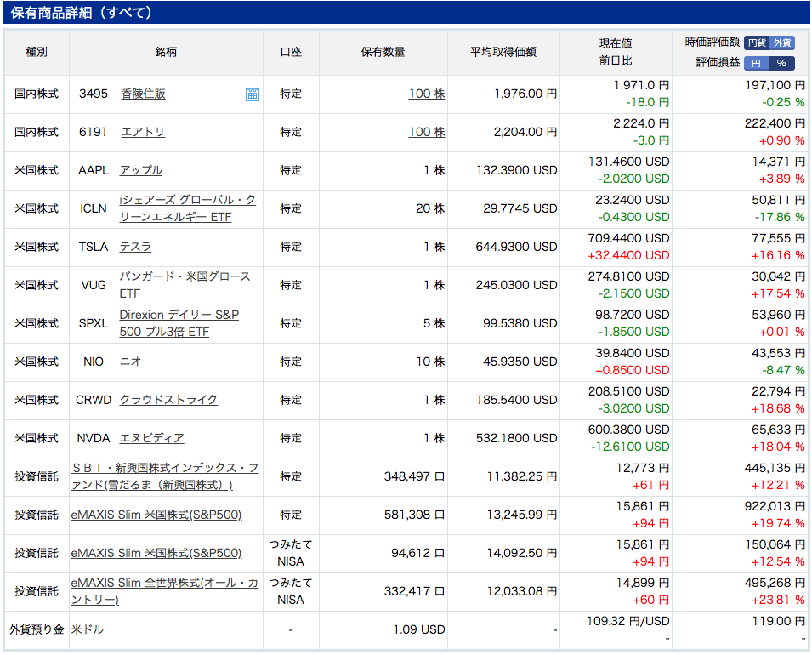Click 332,417 口 holding quantity
This screenshot has width=812, height=655.
[x=414, y=592]
